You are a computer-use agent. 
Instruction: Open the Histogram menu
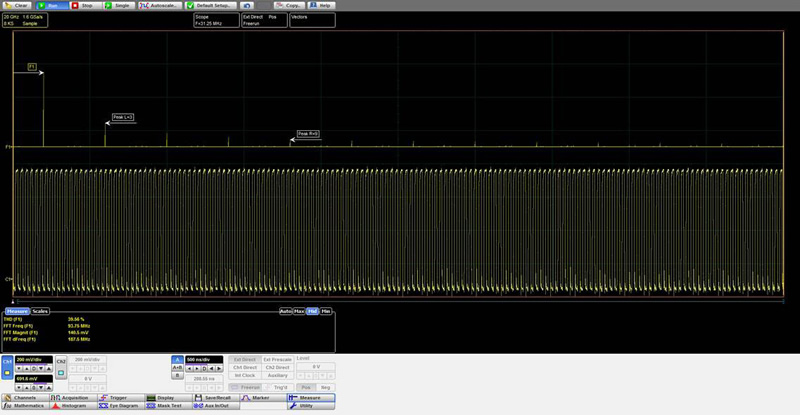[72, 406]
